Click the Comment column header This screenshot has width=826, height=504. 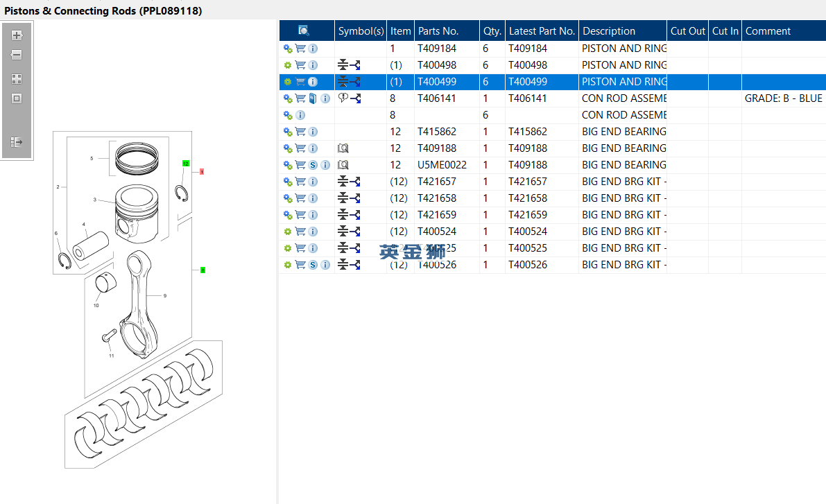[784, 31]
